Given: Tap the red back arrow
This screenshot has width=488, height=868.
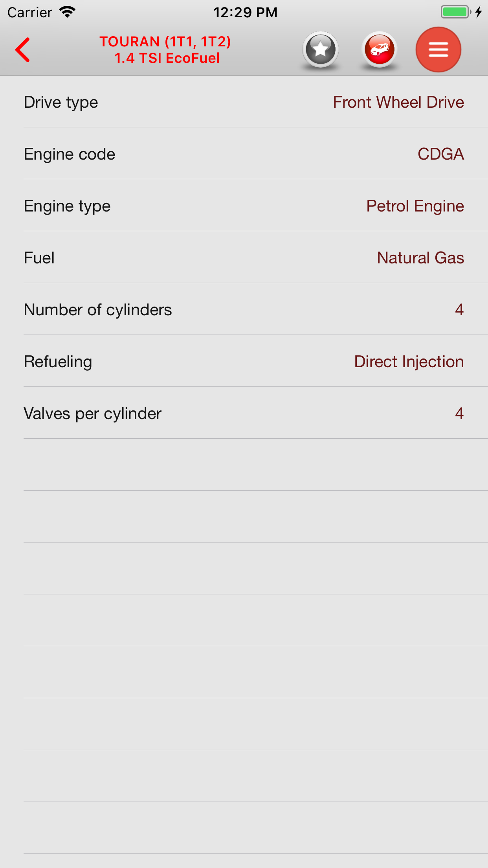Looking at the screenshot, I should pyautogui.click(x=23, y=50).
